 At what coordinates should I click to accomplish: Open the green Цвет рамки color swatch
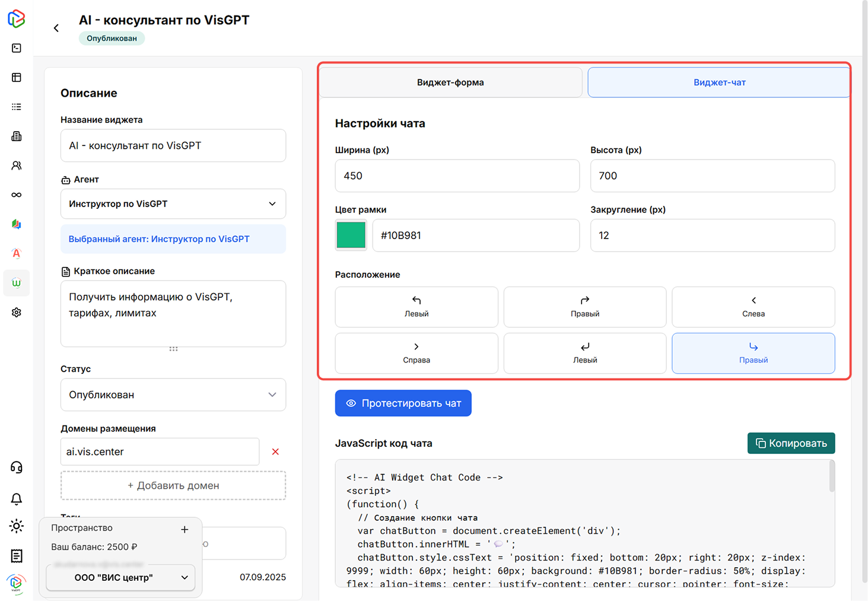[351, 236]
